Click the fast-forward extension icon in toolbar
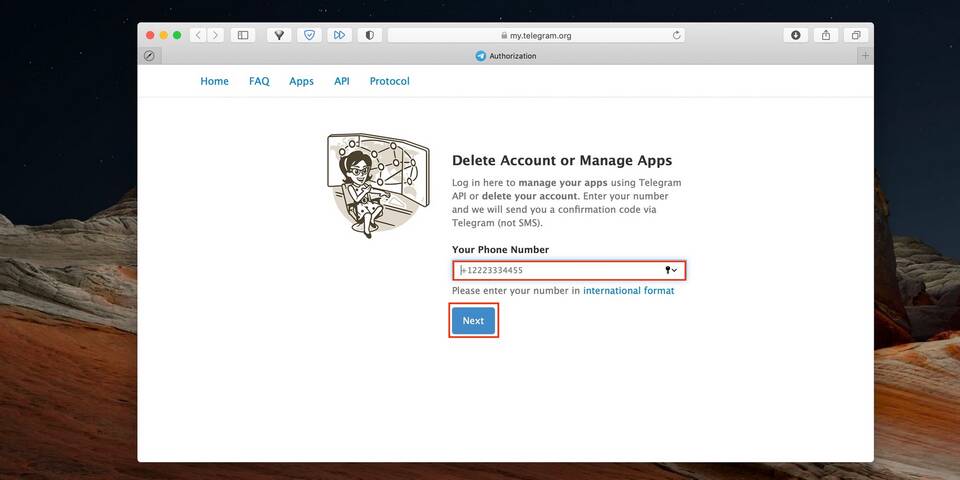 tap(340, 35)
